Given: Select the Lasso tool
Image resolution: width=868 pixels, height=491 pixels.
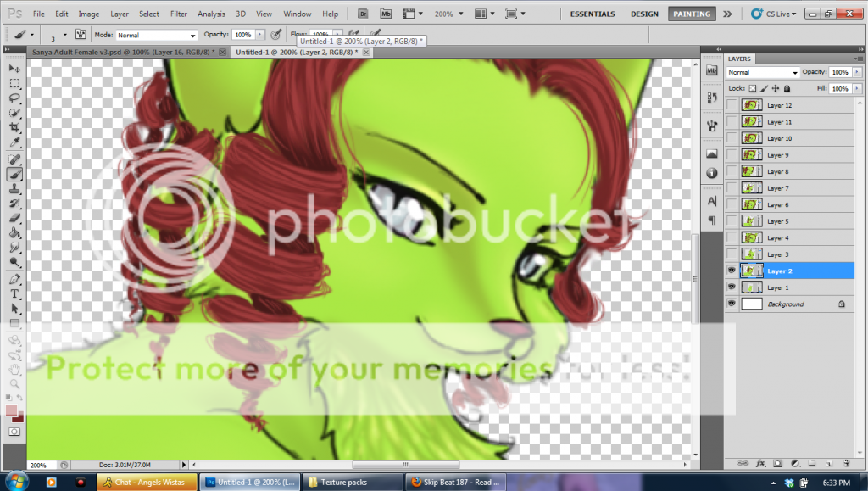Looking at the screenshot, I should coord(14,98).
